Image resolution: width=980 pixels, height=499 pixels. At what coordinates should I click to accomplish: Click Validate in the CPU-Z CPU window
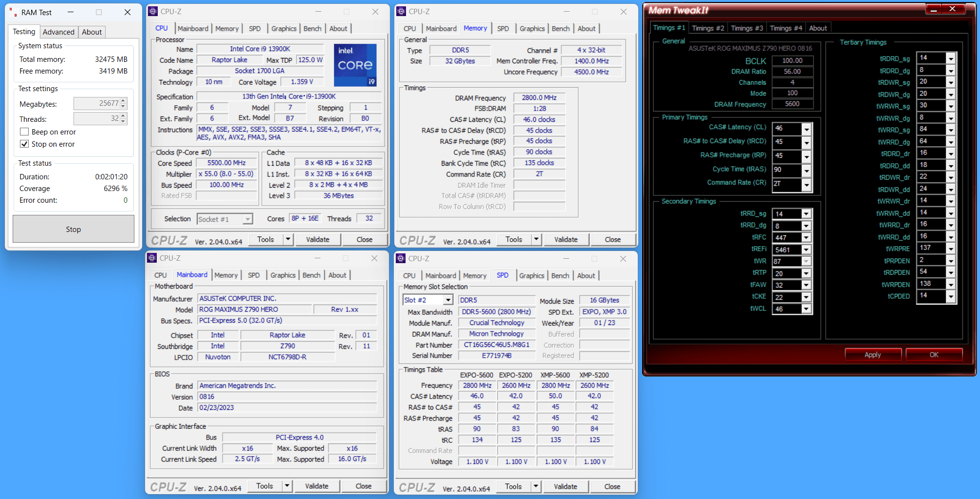coord(318,239)
